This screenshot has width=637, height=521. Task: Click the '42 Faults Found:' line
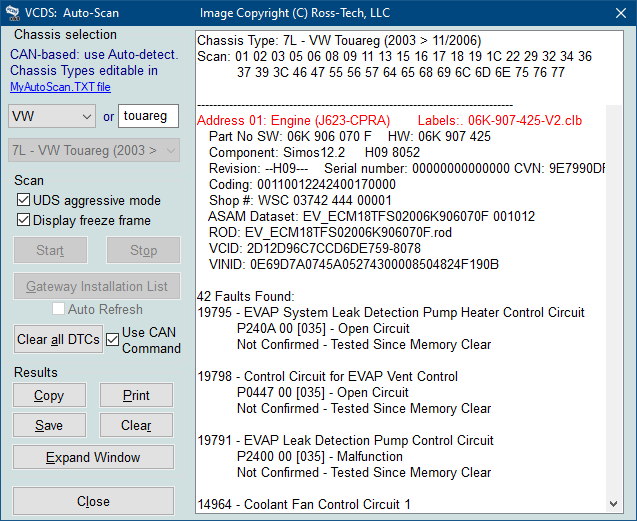click(x=246, y=296)
